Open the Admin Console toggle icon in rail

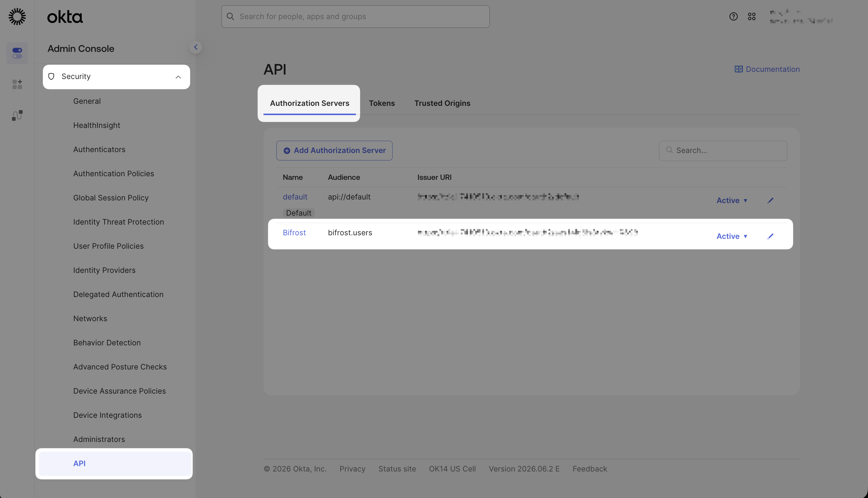pyautogui.click(x=17, y=53)
